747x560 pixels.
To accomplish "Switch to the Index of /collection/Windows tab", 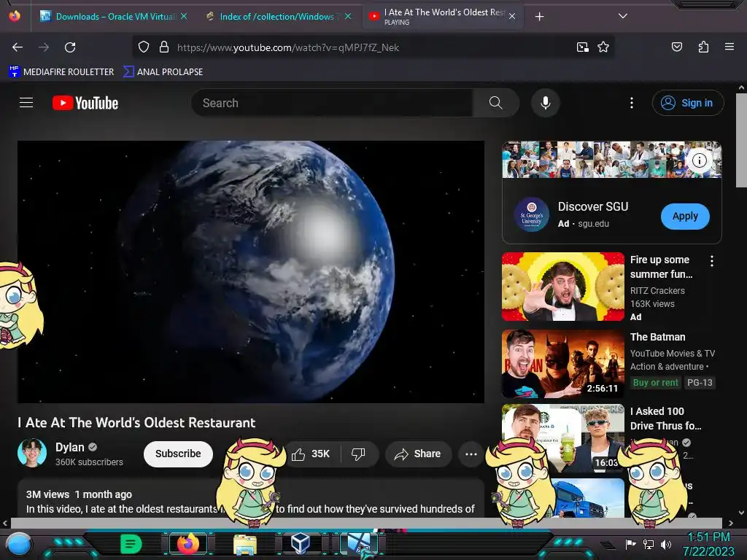I will tap(279, 17).
